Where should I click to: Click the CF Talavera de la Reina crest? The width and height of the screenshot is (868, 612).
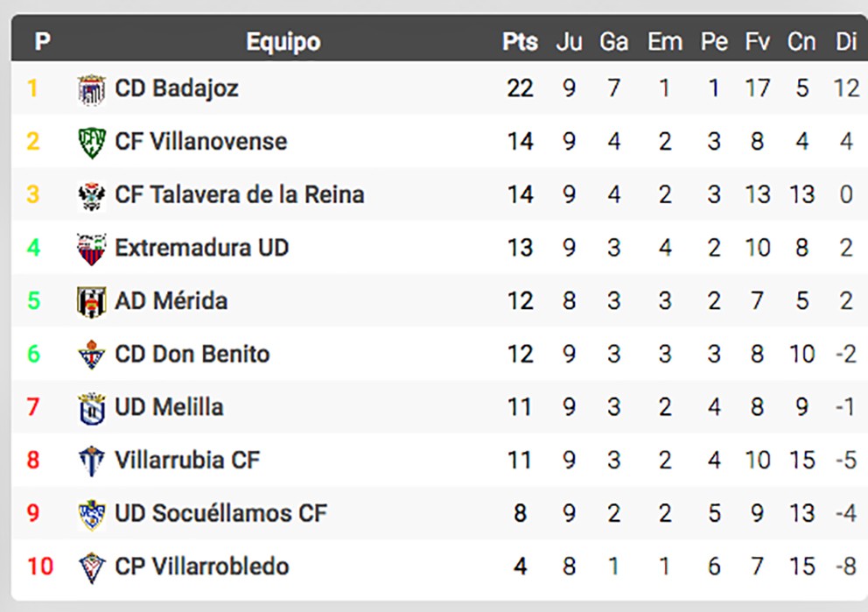click(x=91, y=195)
